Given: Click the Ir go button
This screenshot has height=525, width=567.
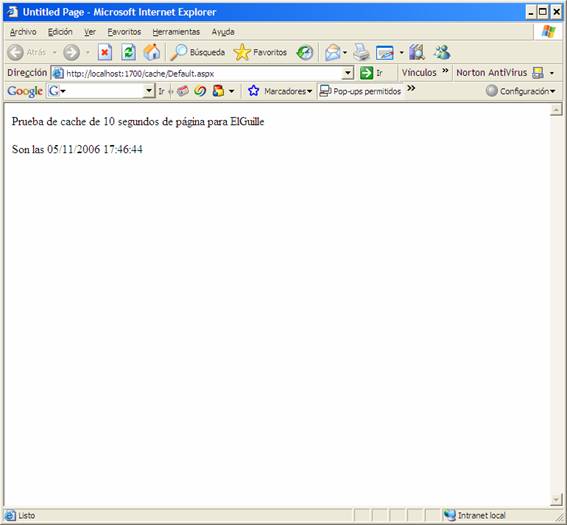Looking at the screenshot, I should (x=372, y=73).
